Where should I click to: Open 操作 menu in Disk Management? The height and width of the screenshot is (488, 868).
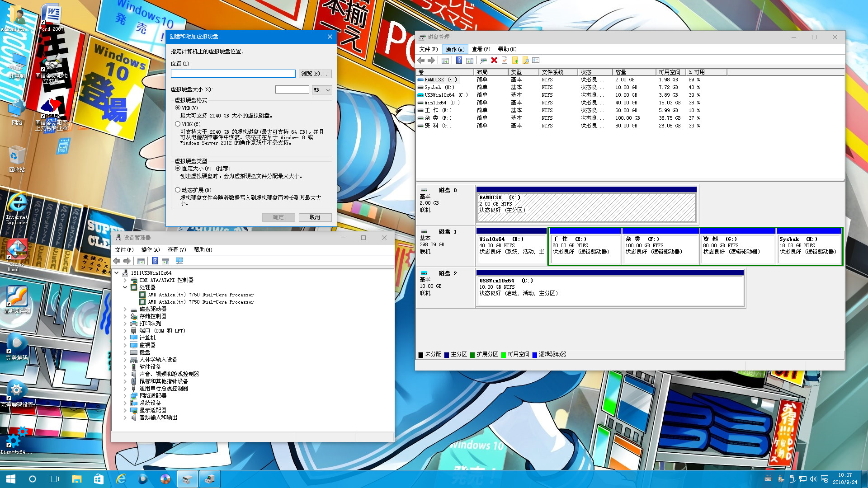click(455, 49)
